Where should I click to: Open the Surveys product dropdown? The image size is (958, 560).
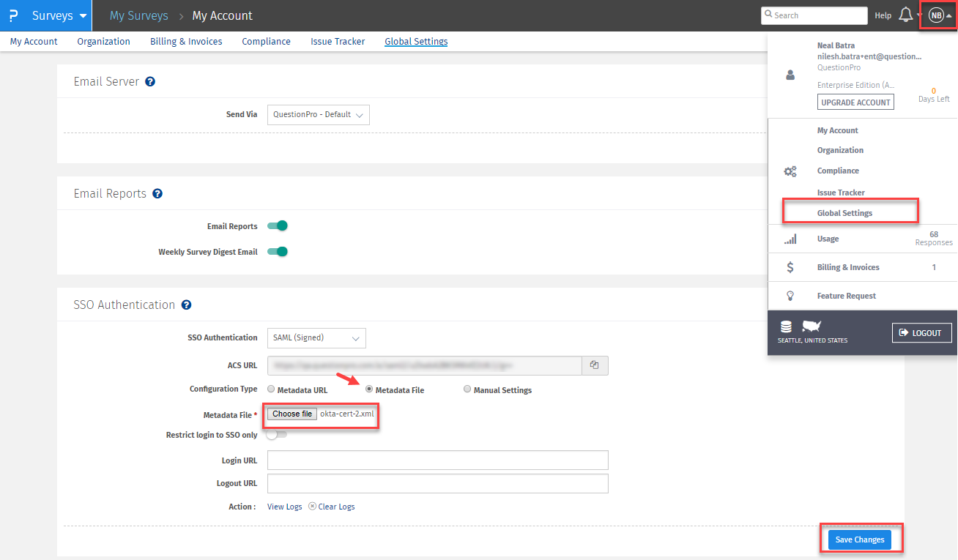59,15
